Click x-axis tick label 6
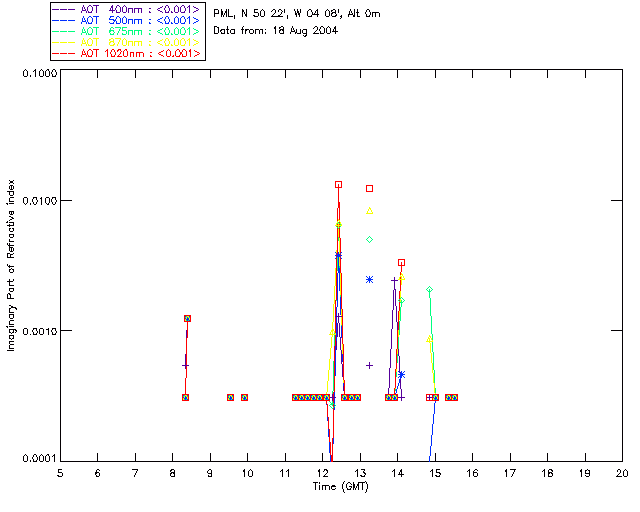The width and height of the screenshot is (640, 512). point(98,473)
